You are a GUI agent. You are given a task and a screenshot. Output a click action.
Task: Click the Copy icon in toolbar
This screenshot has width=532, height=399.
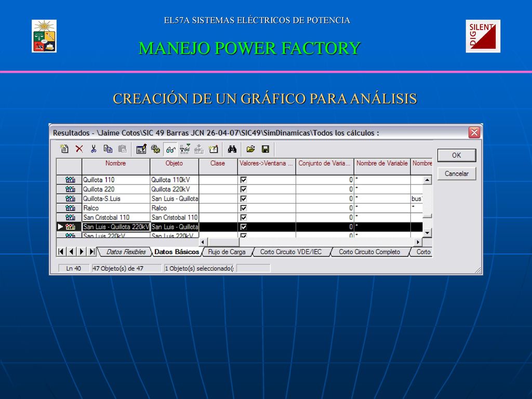tap(108, 149)
